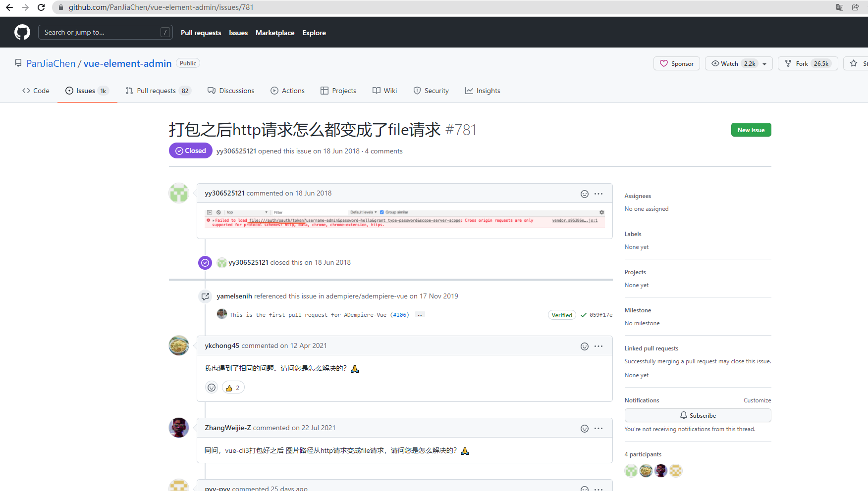This screenshot has height=491, width=868.
Task: Click the green check status icon next to 059f17e
Action: pyautogui.click(x=584, y=315)
